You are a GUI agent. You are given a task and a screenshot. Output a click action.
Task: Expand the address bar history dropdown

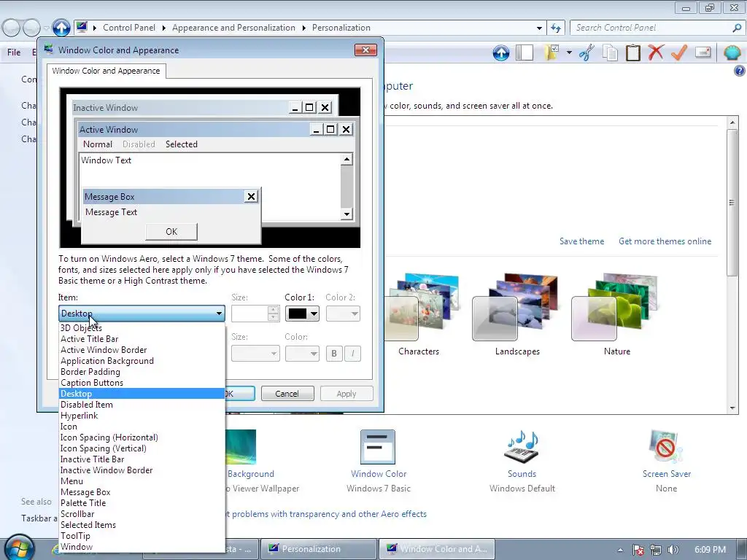coord(539,28)
